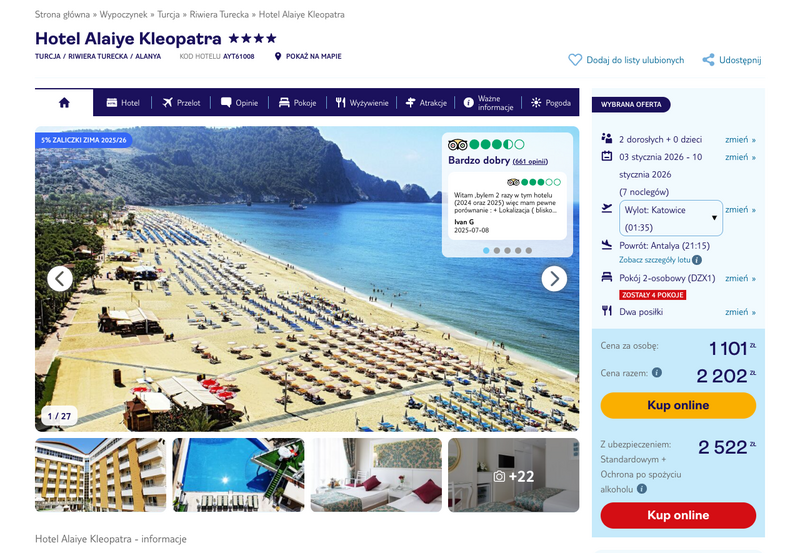Click the home icon tab
Viewport: 800px width, 553px height.
[64, 103]
